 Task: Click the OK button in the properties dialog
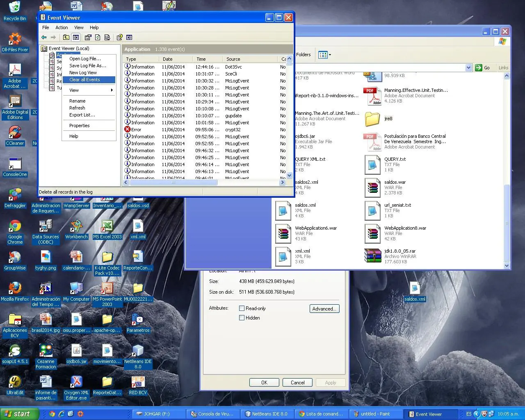click(x=264, y=382)
